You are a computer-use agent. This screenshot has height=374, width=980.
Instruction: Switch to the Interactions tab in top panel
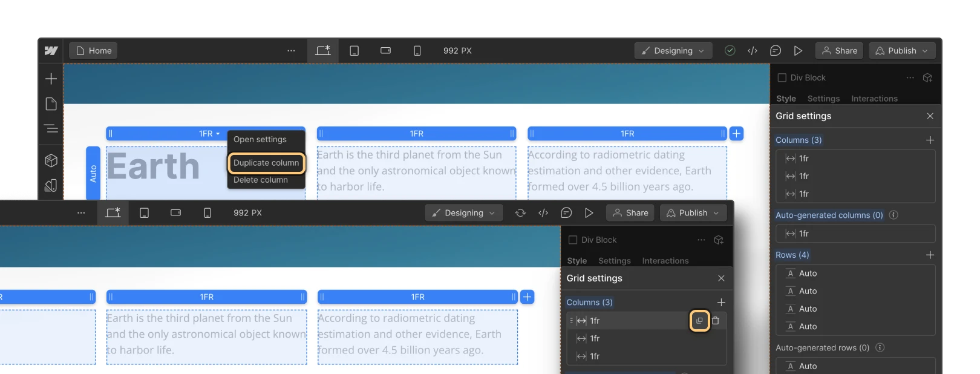(x=874, y=99)
